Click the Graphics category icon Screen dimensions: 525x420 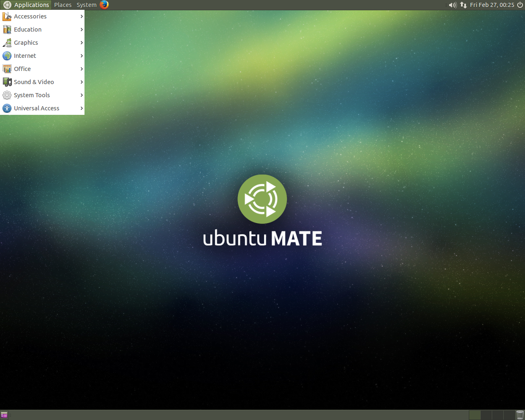click(7, 43)
